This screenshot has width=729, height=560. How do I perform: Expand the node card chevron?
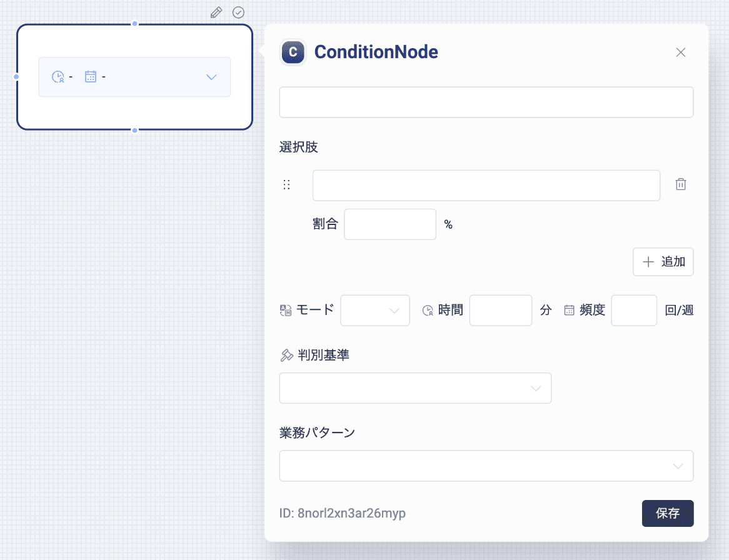[x=211, y=77]
